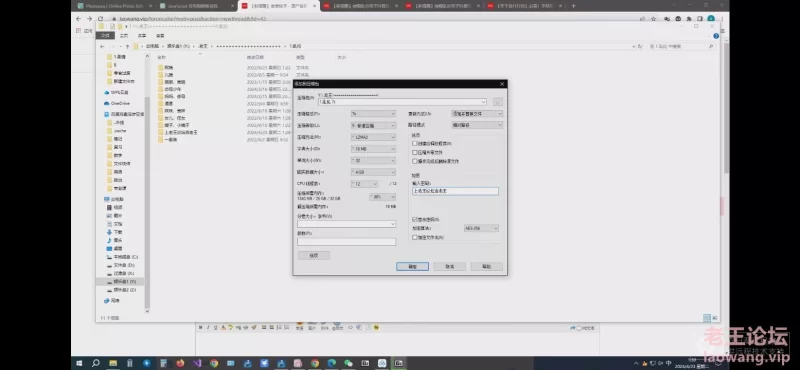This screenshot has width=800, height=370.
Task: Click the password input field
Action: click(x=455, y=191)
